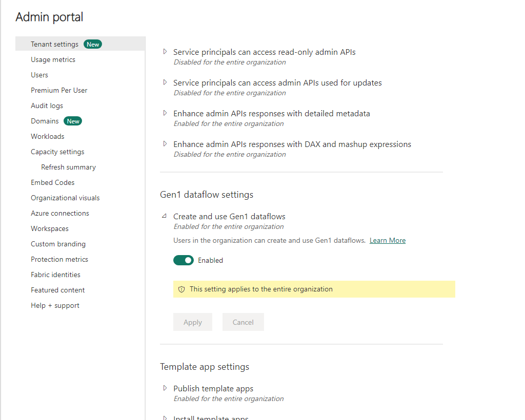Open Premium Per User settings
Image resolution: width=525 pixels, height=420 pixels.
59,90
